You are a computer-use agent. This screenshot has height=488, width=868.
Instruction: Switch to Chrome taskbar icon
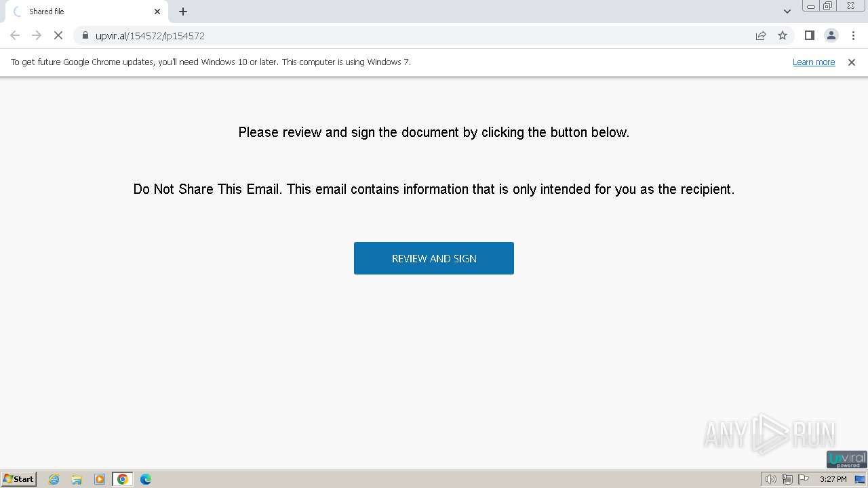(x=123, y=479)
